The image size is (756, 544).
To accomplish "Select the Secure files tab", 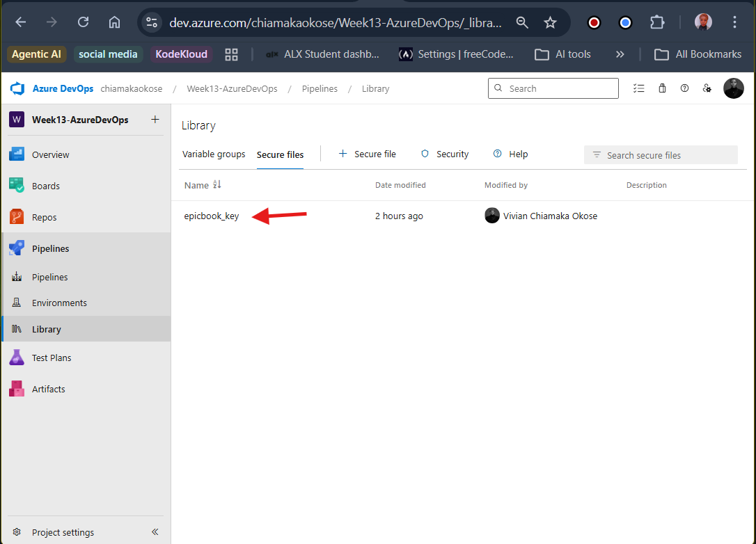I will click(x=280, y=154).
